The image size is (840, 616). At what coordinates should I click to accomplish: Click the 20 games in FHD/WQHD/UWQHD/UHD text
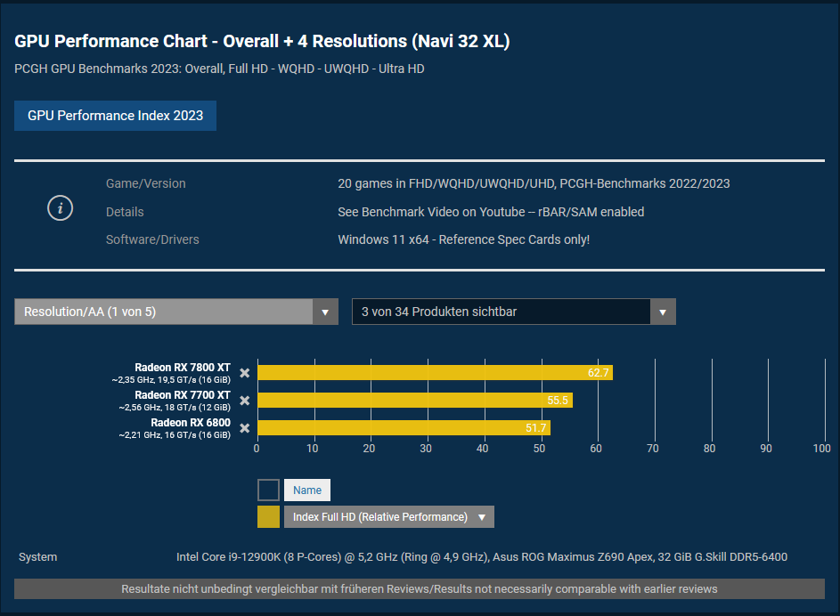[x=534, y=183]
